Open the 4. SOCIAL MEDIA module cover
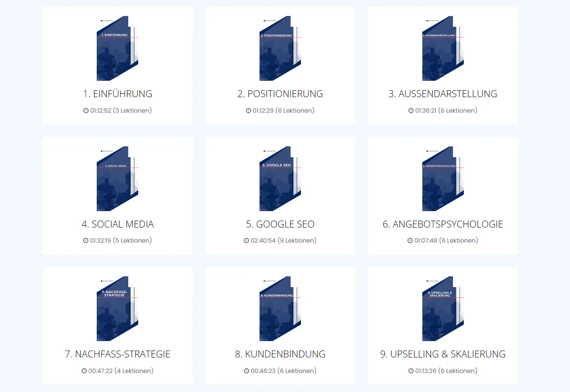Screen dimensions: 570x392 click(x=117, y=179)
